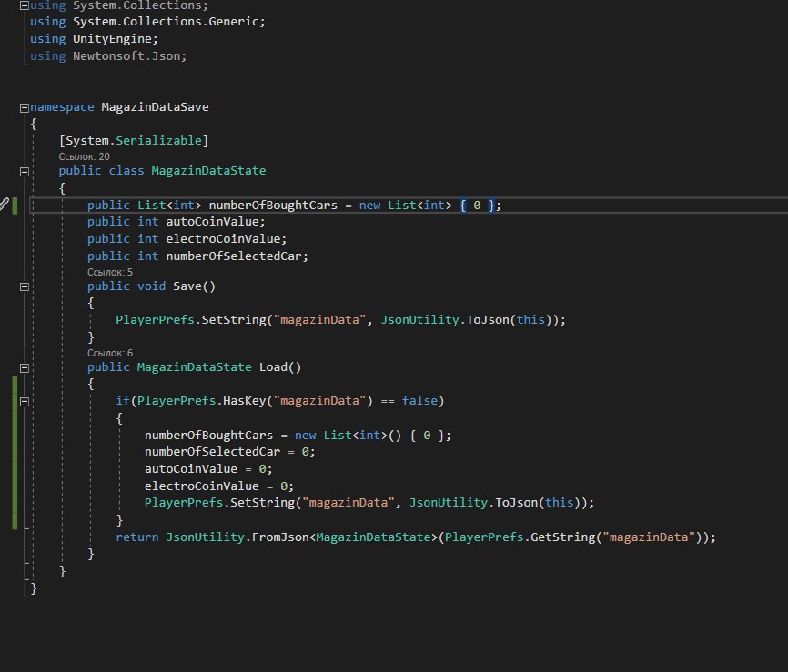Collapse the Load() method block
This screenshot has width=788, height=672.
coord(25,368)
